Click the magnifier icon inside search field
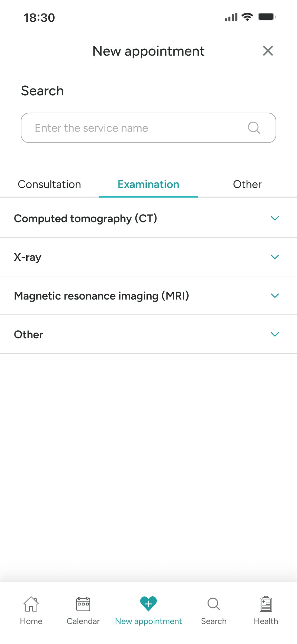 (254, 128)
